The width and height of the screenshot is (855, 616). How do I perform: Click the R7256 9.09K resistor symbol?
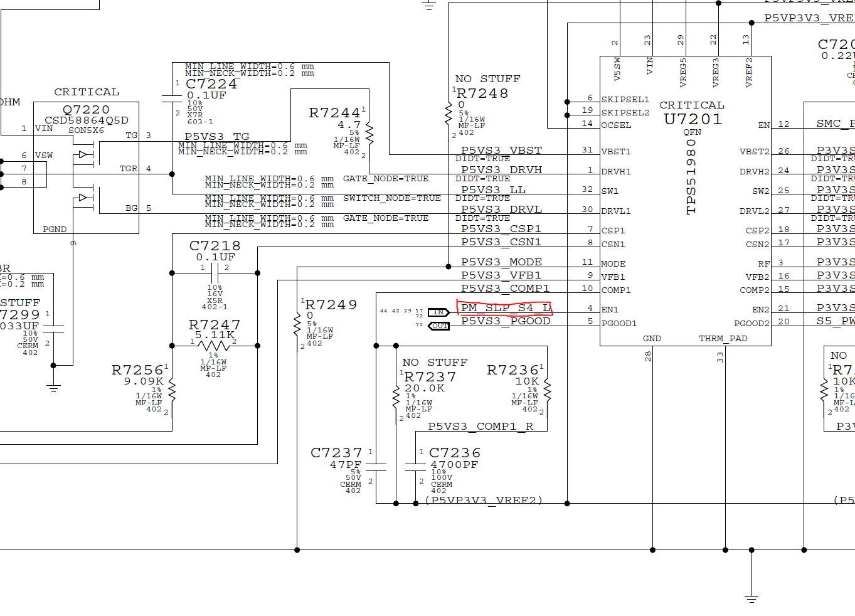pos(173,391)
